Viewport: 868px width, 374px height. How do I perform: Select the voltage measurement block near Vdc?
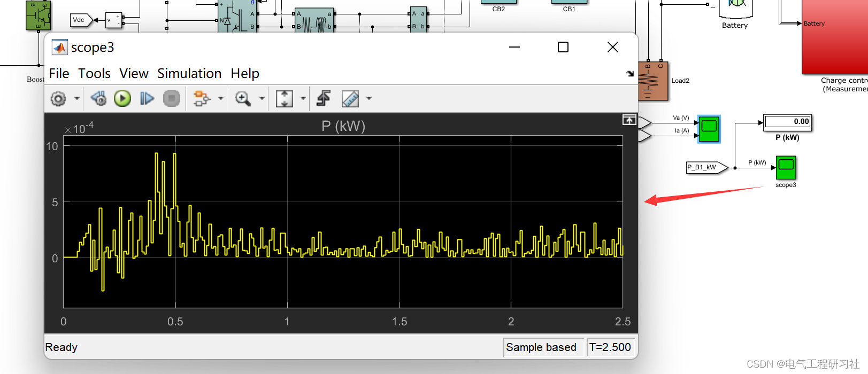pos(114,20)
